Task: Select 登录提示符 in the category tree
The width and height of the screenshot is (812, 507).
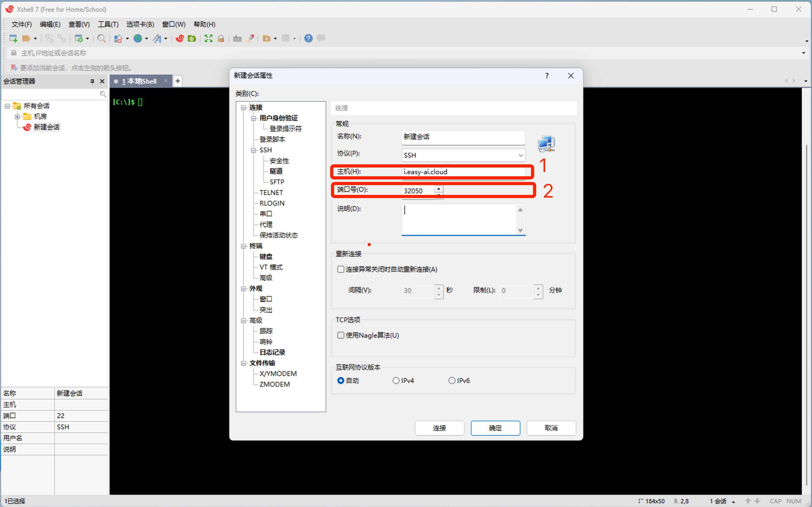Action: click(285, 129)
